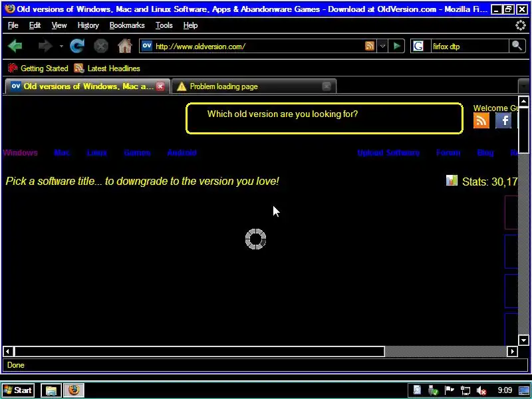
Task: Click the Stats bar chart icon
Action: 452,180
